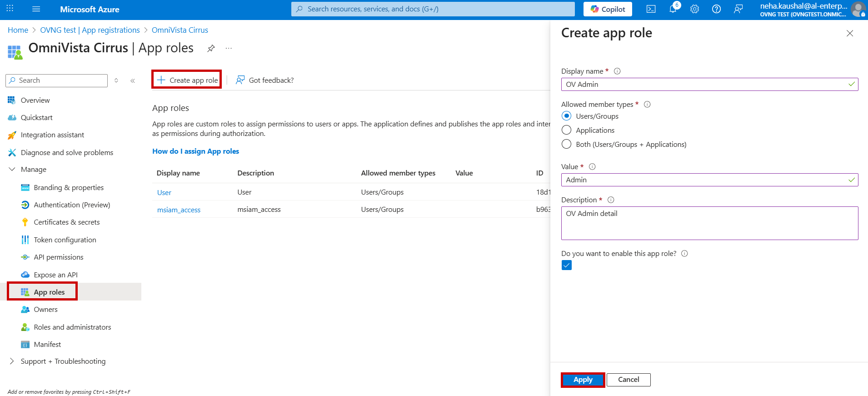Show info tooltip for Display name
The height and width of the screenshot is (396, 868).
(617, 71)
